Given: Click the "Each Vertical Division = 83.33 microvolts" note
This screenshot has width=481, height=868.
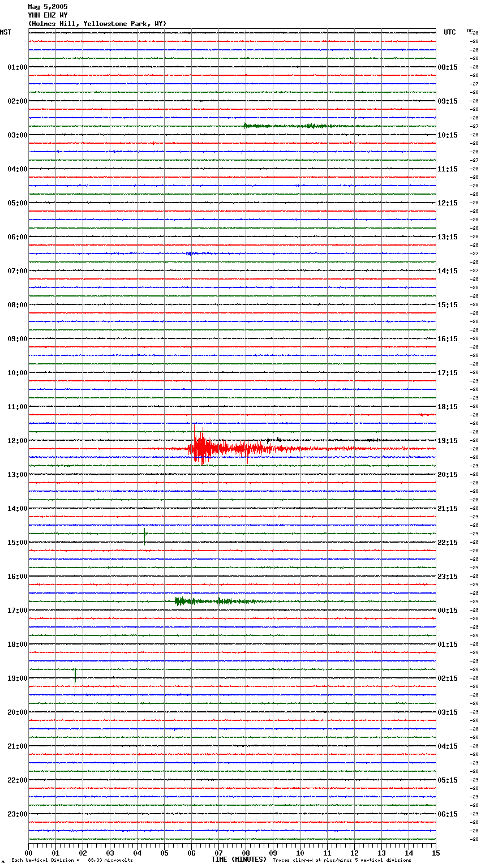Looking at the screenshot, I should click(x=72, y=860).
